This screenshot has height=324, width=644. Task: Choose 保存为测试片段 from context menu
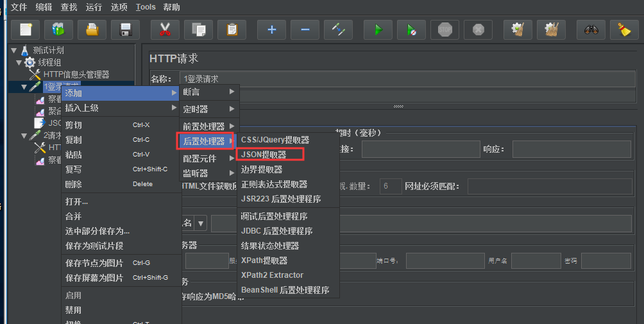tap(121, 246)
